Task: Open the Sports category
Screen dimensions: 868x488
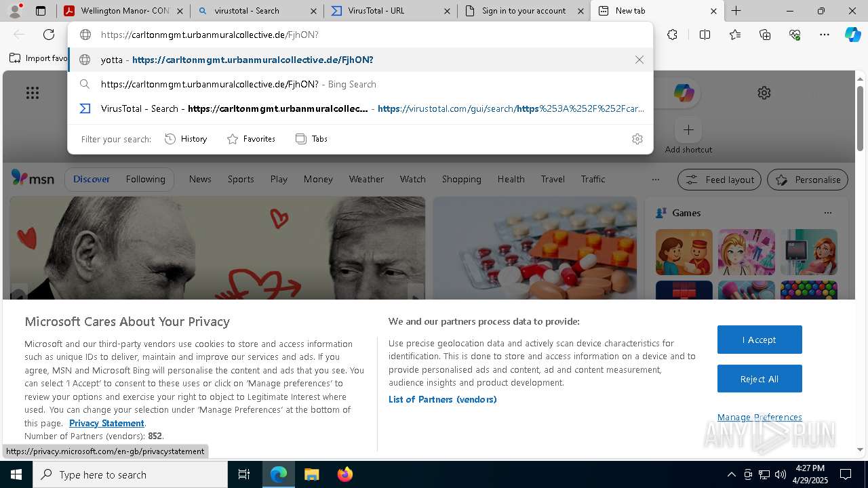Action: point(241,179)
